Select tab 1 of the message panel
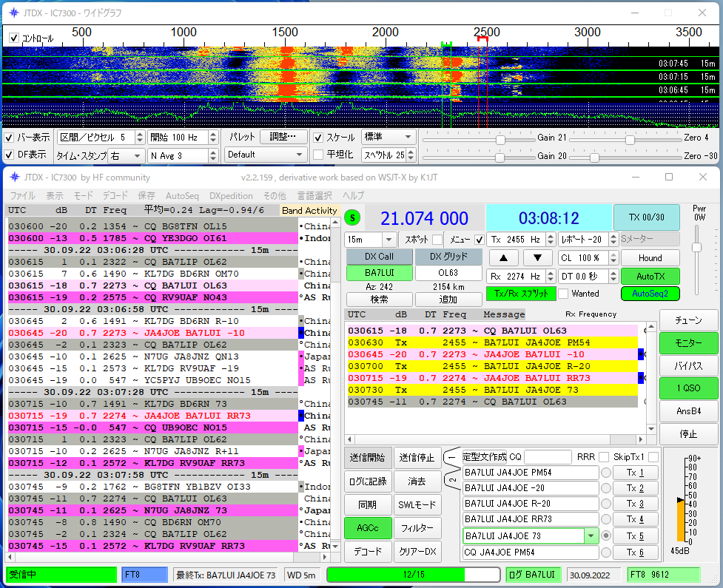The width and height of the screenshot is (723, 588). 452,459
